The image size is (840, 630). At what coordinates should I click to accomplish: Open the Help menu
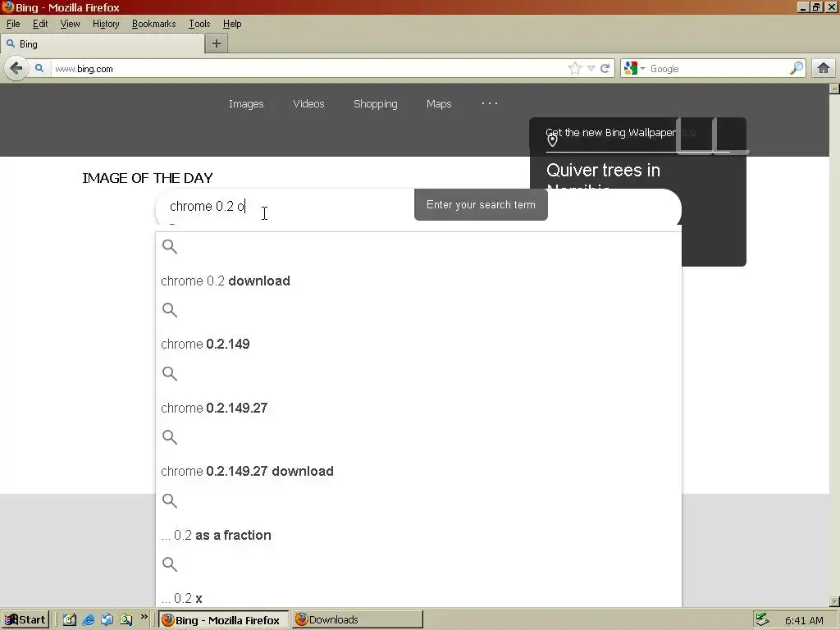tap(232, 24)
